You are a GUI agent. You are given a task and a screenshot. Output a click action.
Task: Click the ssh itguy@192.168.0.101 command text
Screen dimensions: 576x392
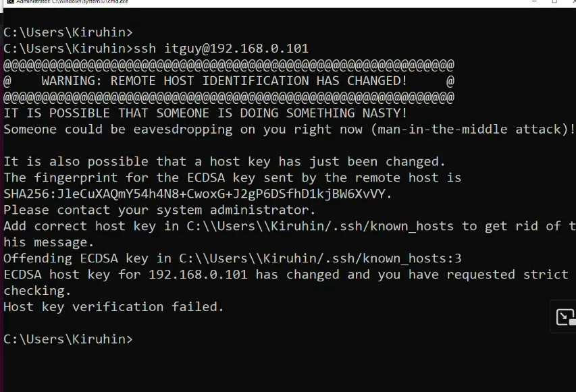[221, 49]
